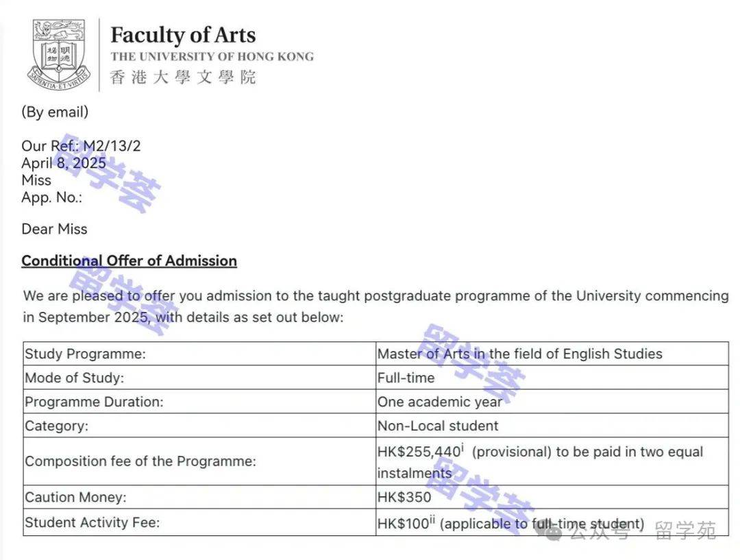Click the "HK$255,440" composition fee amount
This screenshot has height=560, width=740.
(x=419, y=453)
